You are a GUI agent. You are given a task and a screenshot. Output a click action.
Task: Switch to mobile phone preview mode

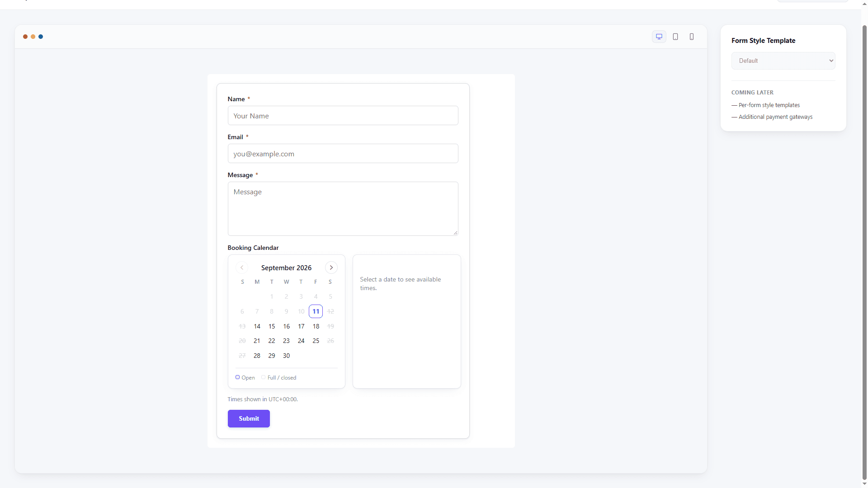[692, 37]
